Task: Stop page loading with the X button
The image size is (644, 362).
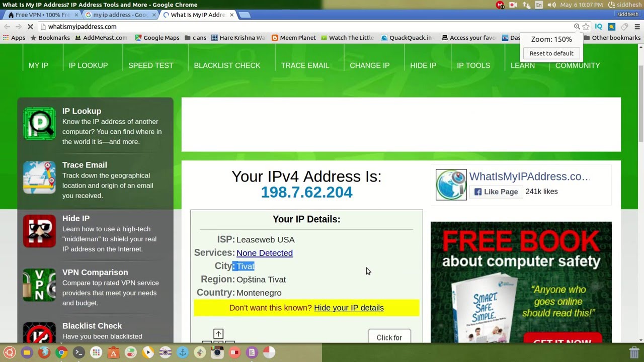Action: (x=30, y=27)
